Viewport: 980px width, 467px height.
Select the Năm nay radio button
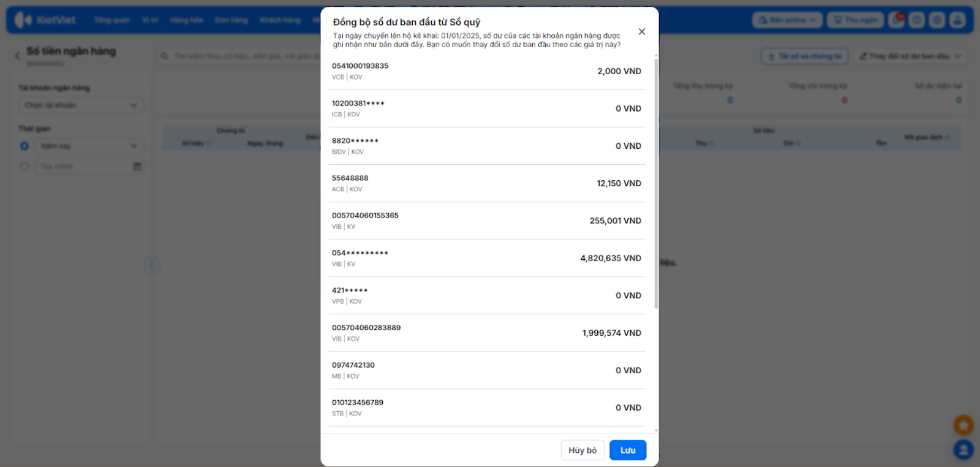(x=24, y=146)
